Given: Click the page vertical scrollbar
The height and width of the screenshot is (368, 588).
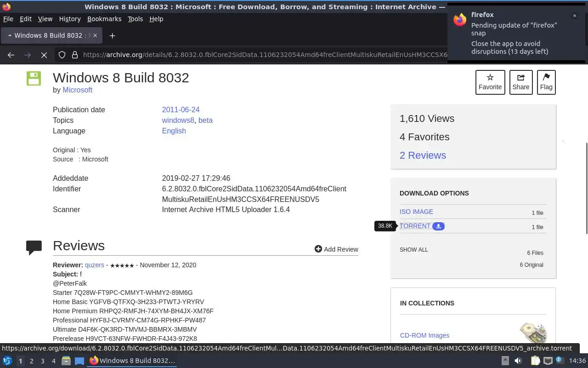Looking at the screenshot, I should [586, 189].
